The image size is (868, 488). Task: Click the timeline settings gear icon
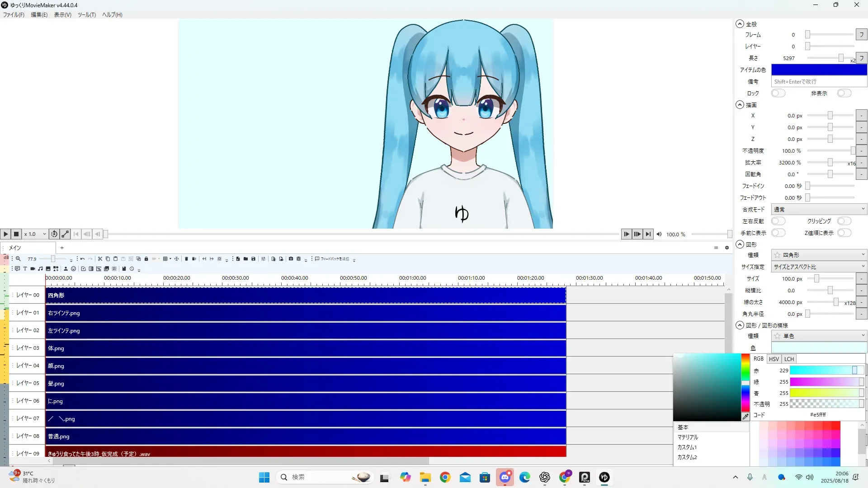pyautogui.click(x=727, y=248)
